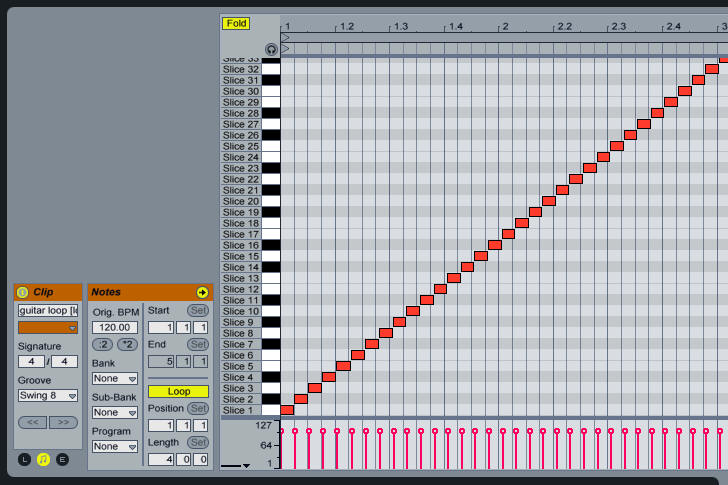Select the red MIDI note on Slice 1
The image size is (728, 485).
pos(287,410)
